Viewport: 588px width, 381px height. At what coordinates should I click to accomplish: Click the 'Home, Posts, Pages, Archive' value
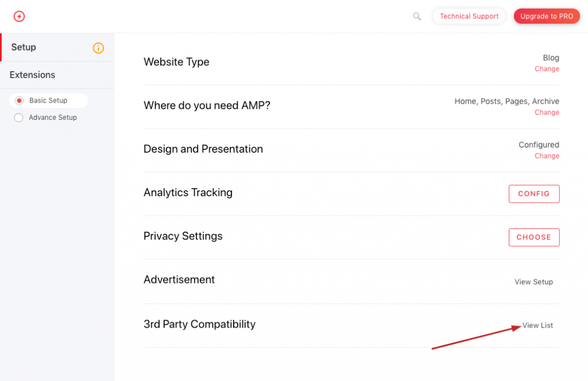click(x=506, y=101)
